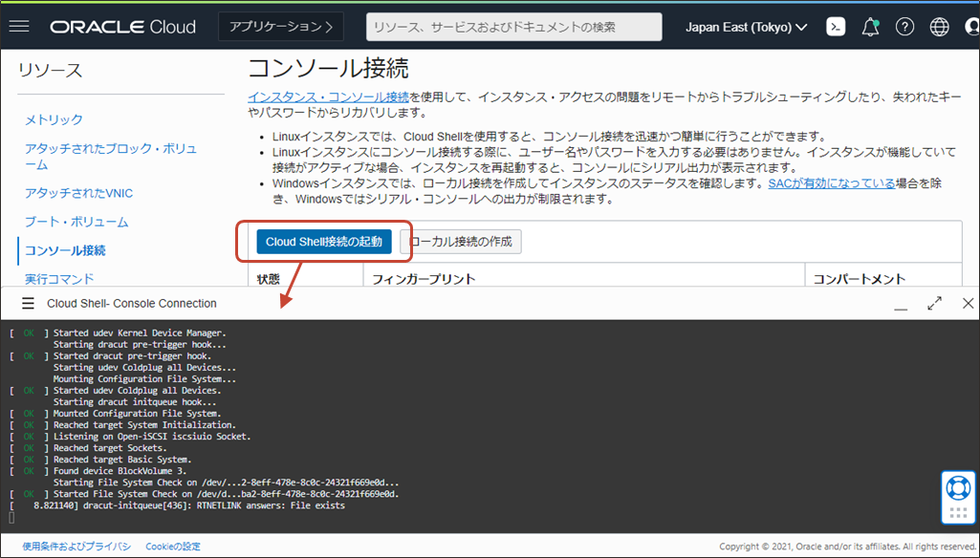Click the コンパートメント column header
This screenshot has height=558, width=980.
tap(859, 279)
